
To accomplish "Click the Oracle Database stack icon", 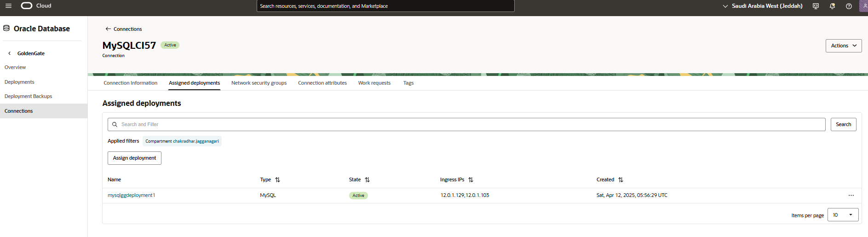I will (x=6, y=29).
